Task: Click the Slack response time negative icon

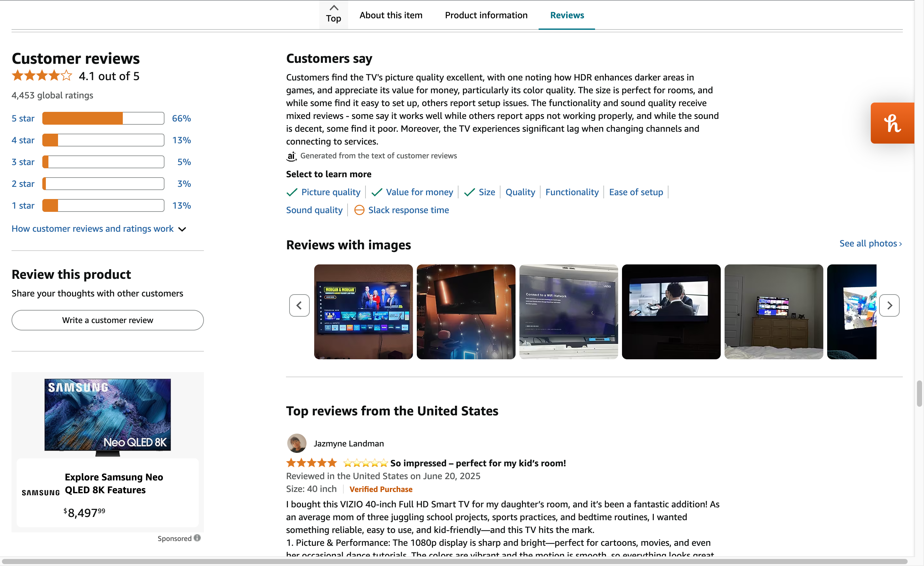Action: coord(359,210)
